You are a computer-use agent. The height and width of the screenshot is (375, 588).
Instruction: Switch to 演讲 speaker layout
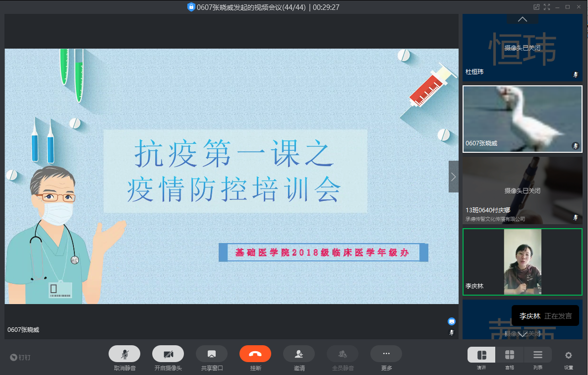481,355
